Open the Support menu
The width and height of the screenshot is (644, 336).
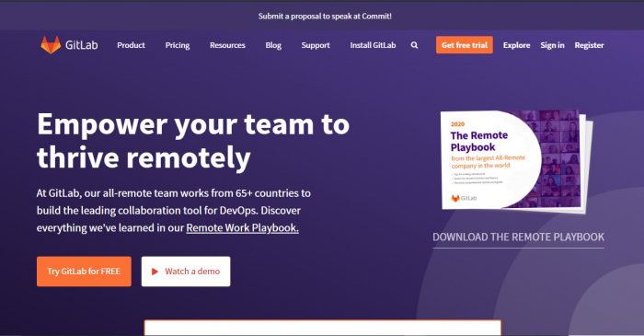click(x=316, y=45)
